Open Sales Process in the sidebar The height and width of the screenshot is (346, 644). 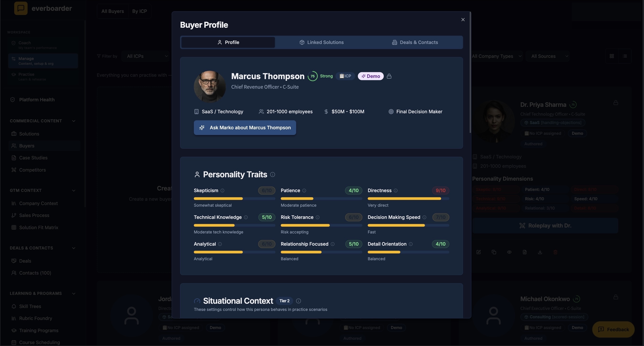tap(44, 216)
